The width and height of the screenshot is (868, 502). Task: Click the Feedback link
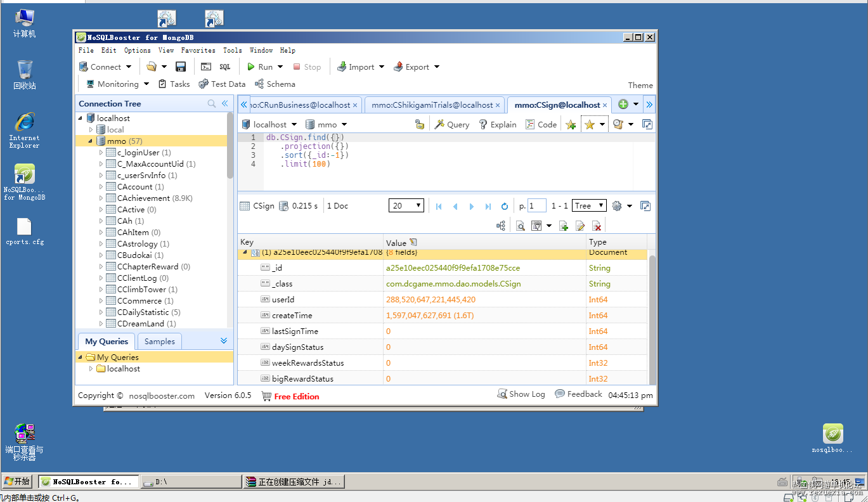(x=578, y=394)
